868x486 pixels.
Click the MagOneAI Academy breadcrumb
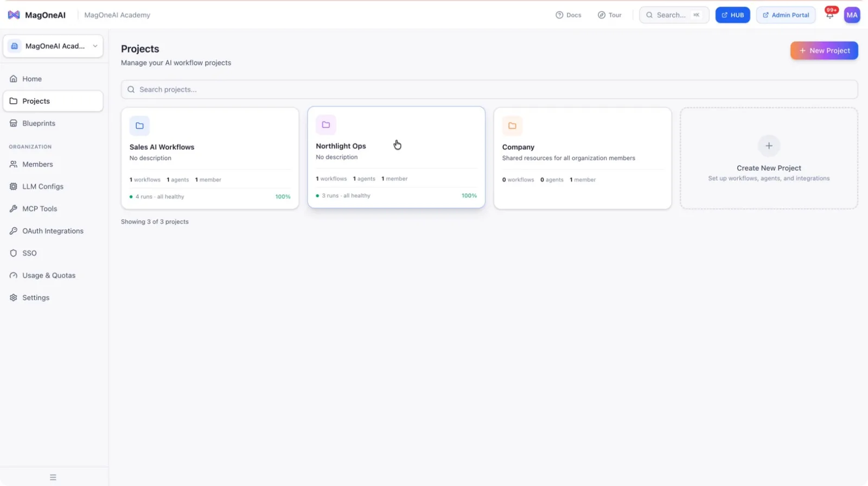click(x=117, y=15)
